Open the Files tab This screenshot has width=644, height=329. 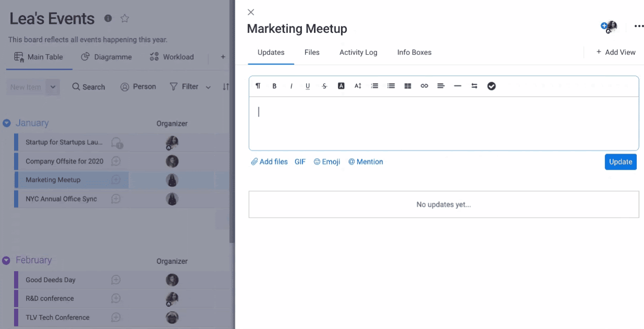click(312, 53)
